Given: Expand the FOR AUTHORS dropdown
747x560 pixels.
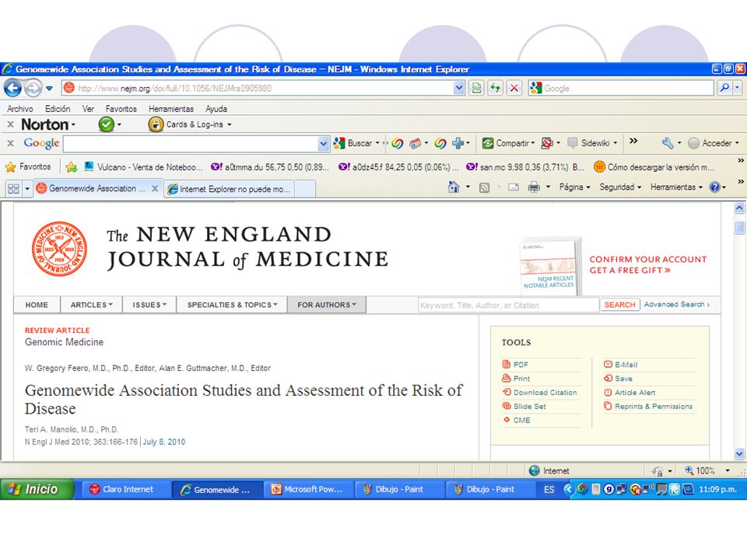Looking at the screenshot, I should [x=327, y=305].
